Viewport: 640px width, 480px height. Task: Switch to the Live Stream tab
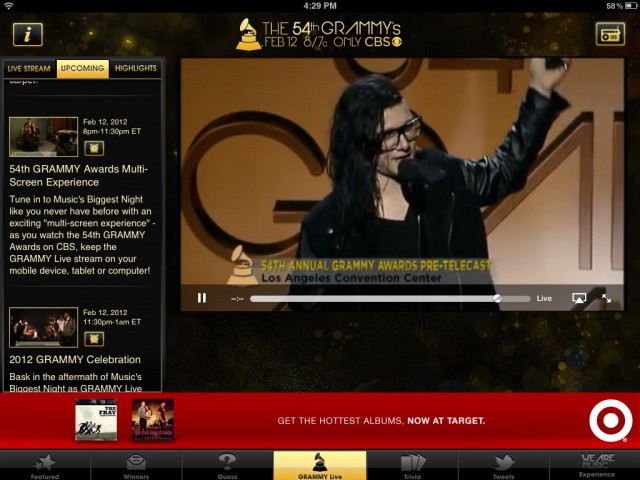(29, 69)
